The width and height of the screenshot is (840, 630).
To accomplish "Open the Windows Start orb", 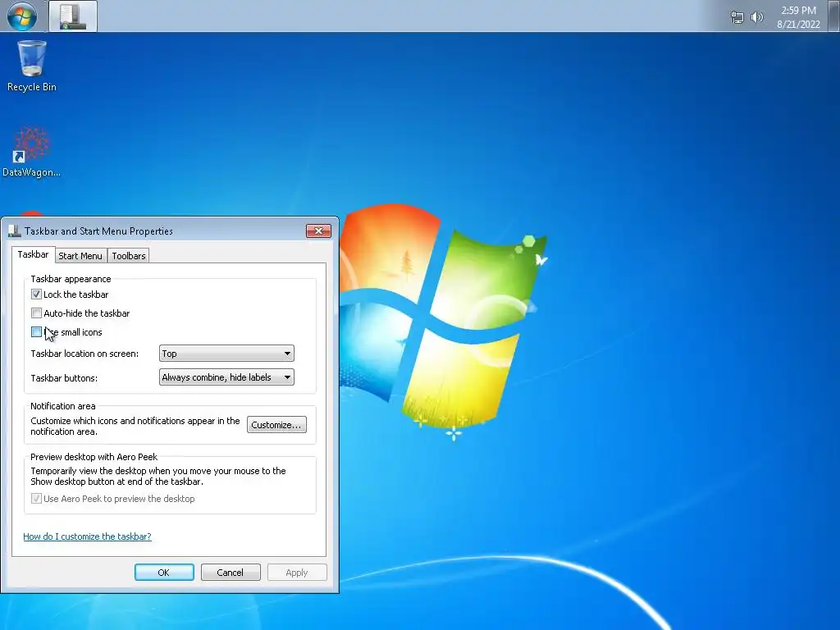I will pyautogui.click(x=22, y=16).
